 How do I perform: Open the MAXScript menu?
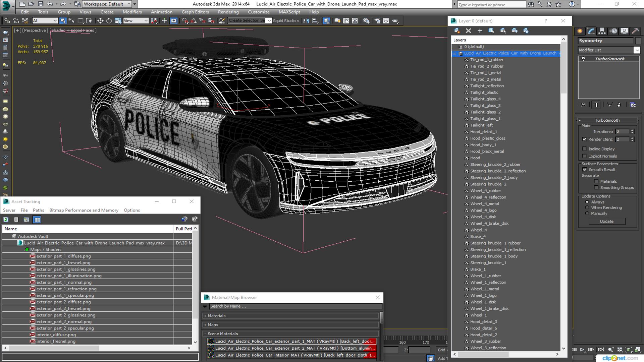pos(289,12)
